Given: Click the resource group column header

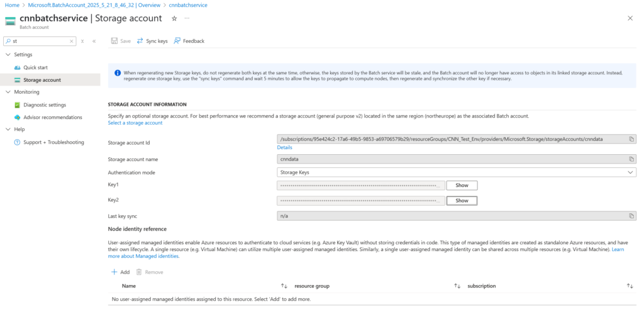Looking at the screenshot, I should pyautogui.click(x=312, y=286).
